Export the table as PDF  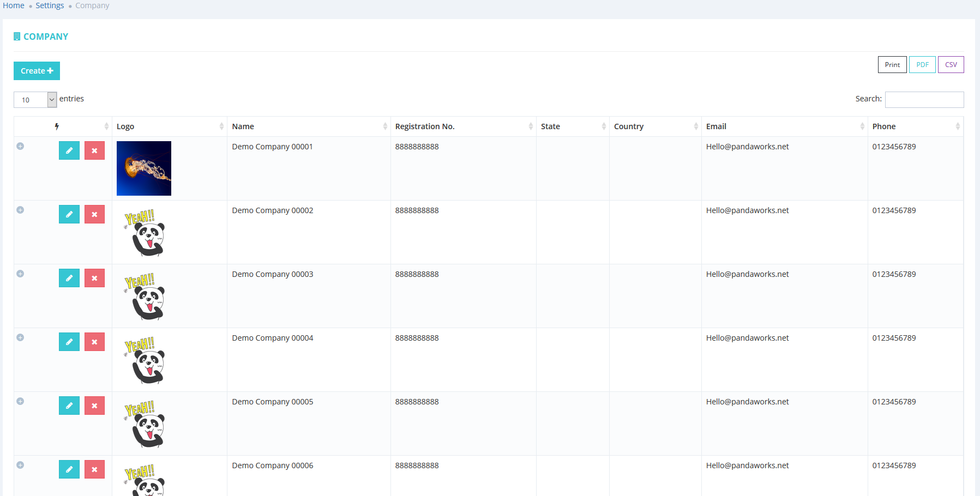922,64
